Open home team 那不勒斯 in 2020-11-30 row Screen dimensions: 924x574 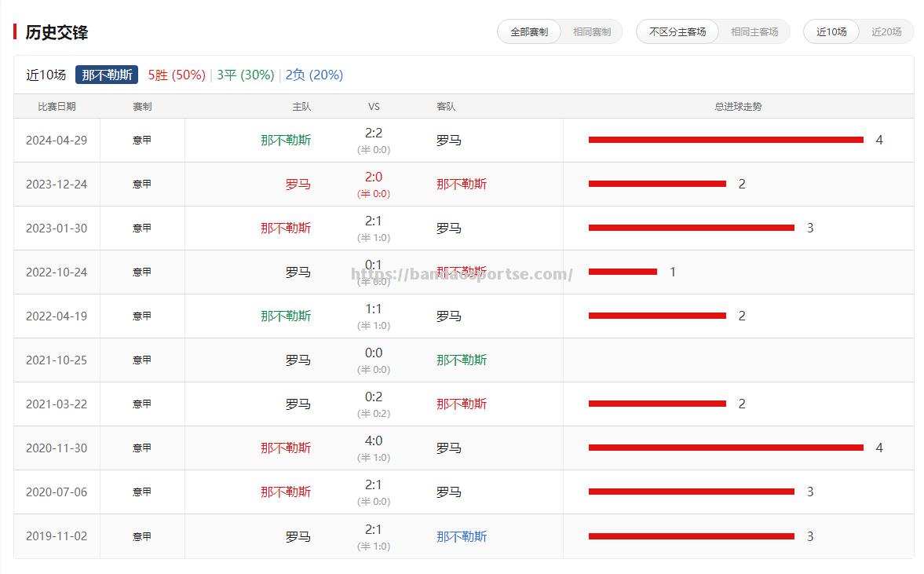click(286, 448)
